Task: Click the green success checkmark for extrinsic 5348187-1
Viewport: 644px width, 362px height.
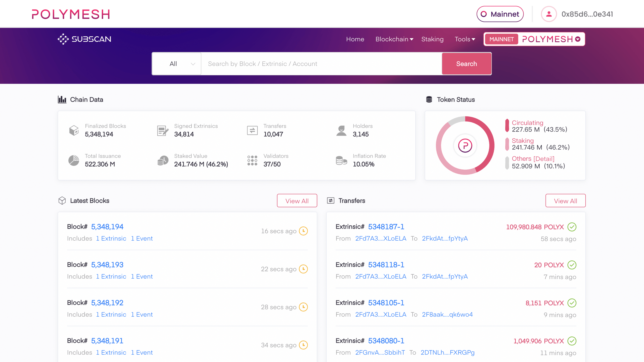Action: [x=572, y=227]
